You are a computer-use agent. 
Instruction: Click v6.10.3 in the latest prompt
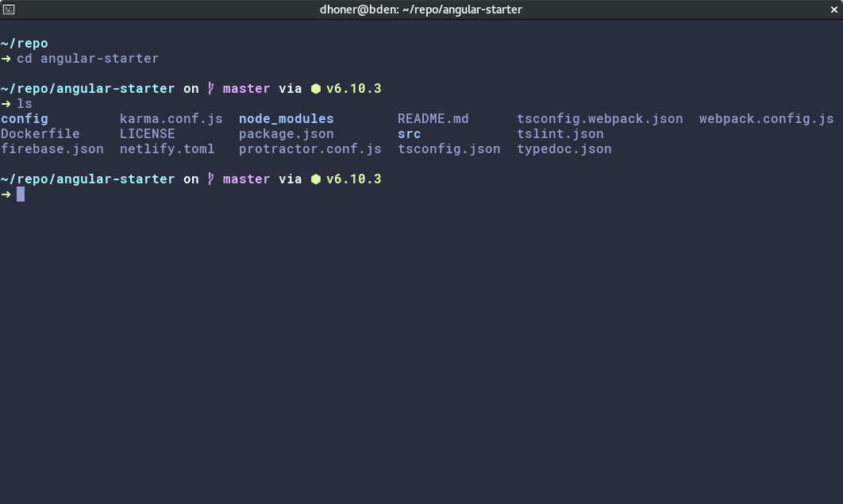tap(354, 179)
